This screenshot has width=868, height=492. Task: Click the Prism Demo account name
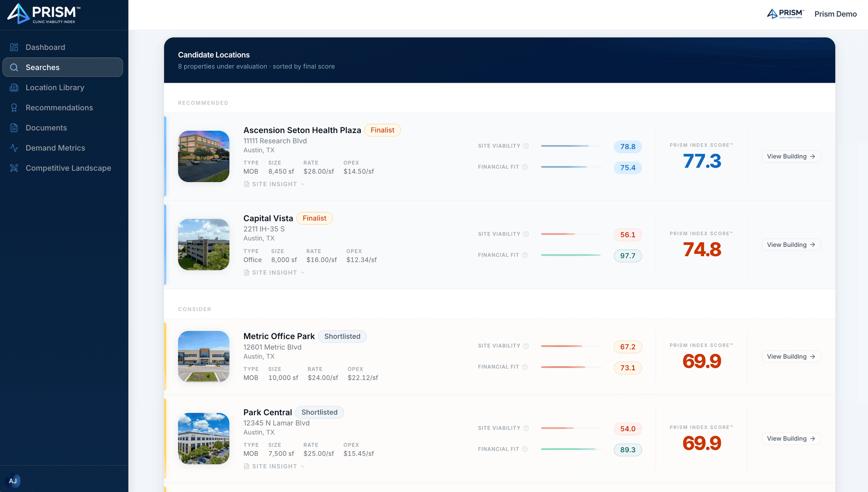point(836,14)
